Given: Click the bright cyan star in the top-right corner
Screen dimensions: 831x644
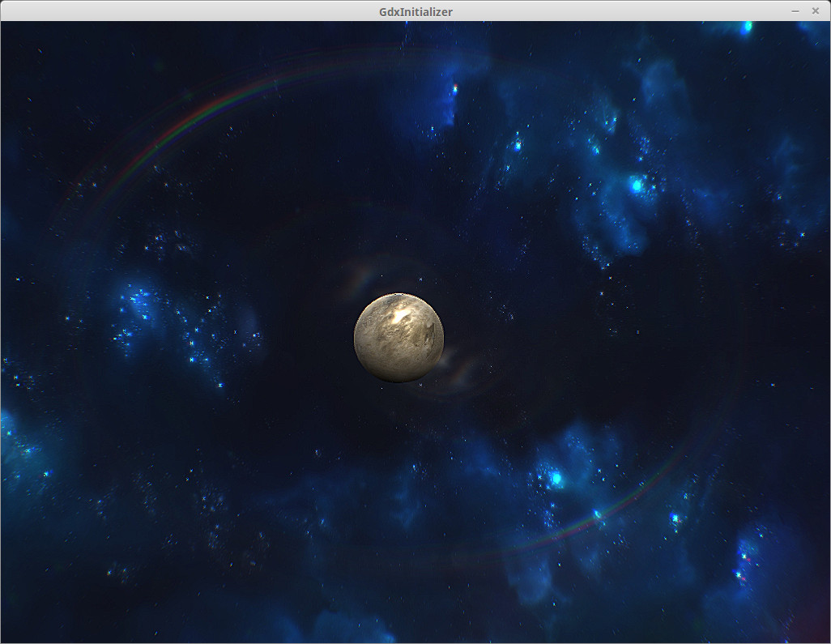Looking at the screenshot, I should click(747, 27).
